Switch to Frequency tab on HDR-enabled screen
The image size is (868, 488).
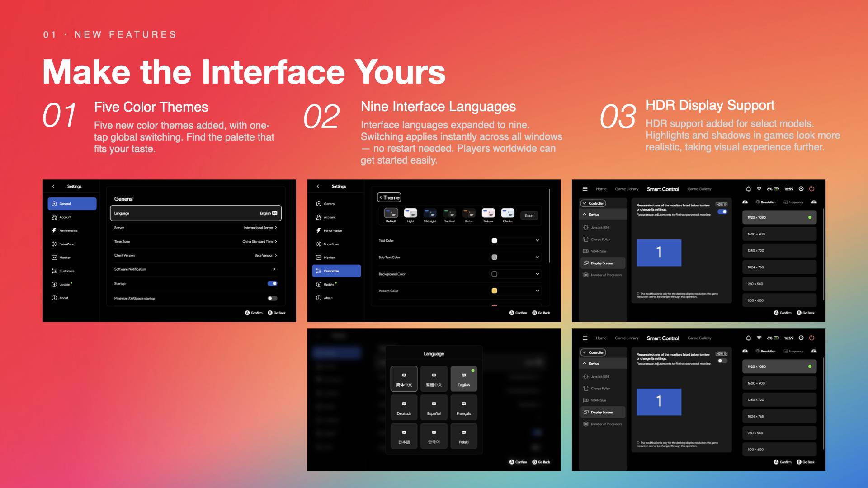(x=793, y=202)
